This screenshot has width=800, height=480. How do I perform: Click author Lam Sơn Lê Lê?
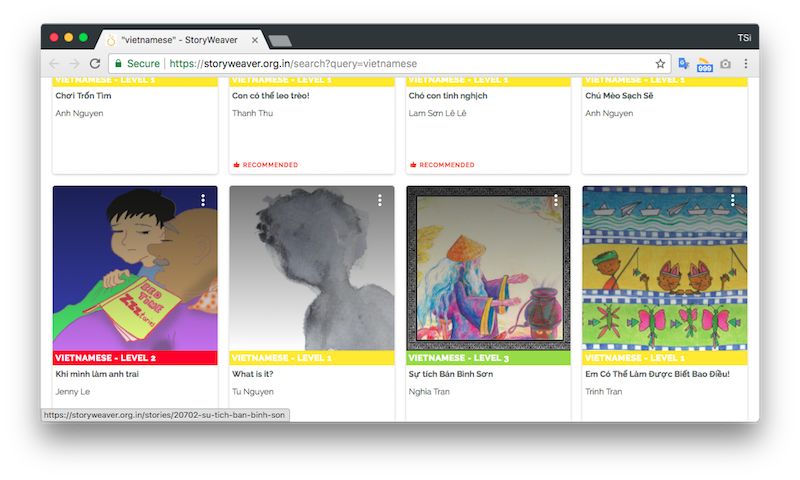pyautogui.click(x=437, y=113)
